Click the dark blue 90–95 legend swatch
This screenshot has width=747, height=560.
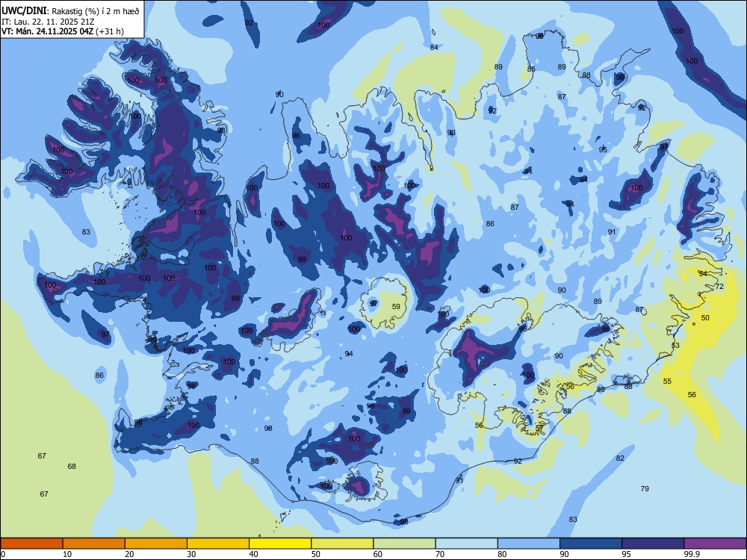(591, 544)
